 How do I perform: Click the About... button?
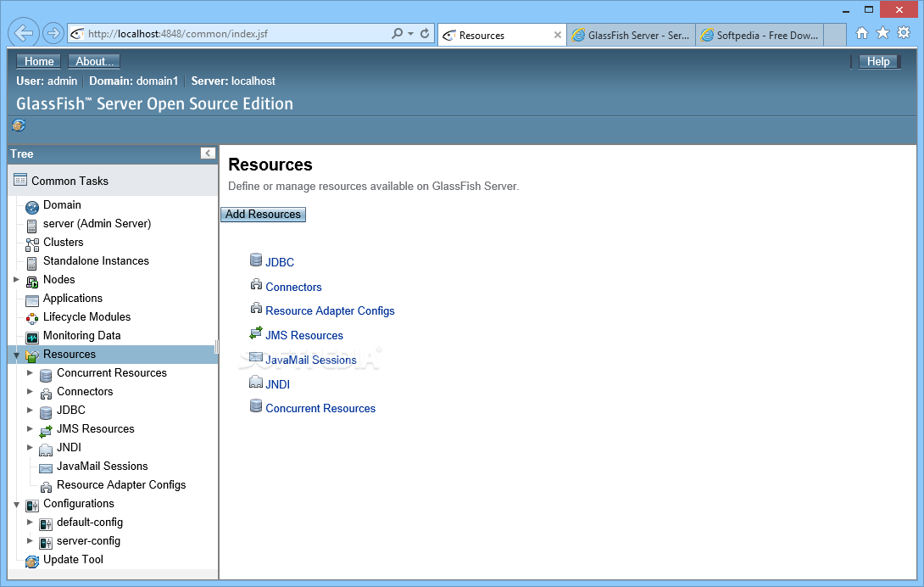coord(94,61)
